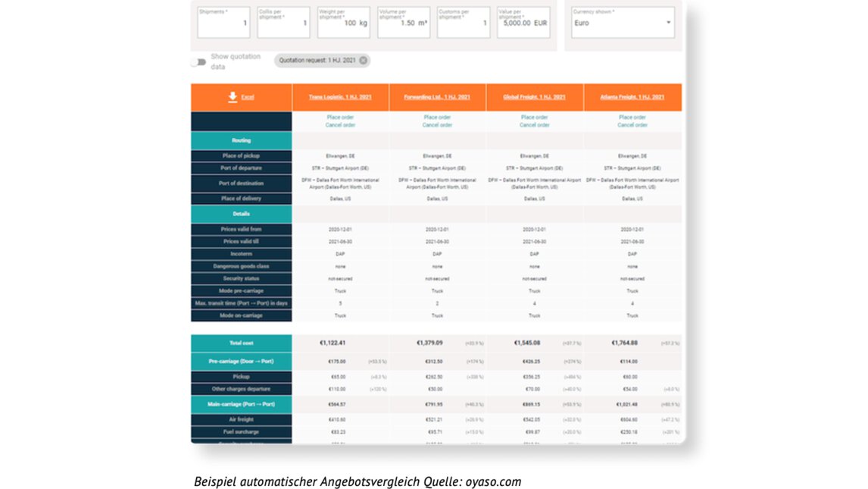868x489 pixels.
Task: Open the Forwarding Ltd. 1 HJ. 2021 link
Action: (437, 97)
